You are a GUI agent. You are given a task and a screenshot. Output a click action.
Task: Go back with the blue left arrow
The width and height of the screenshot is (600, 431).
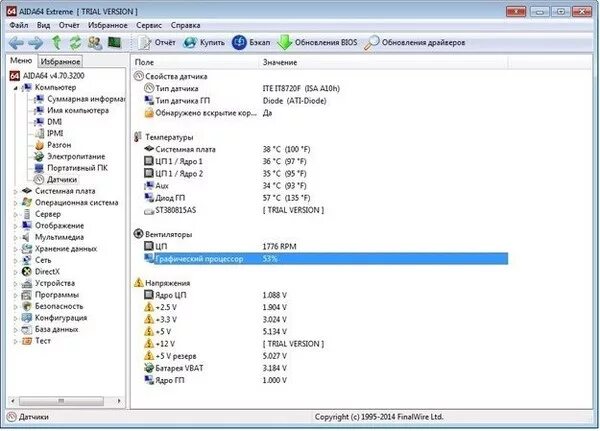(x=16, y=42)
